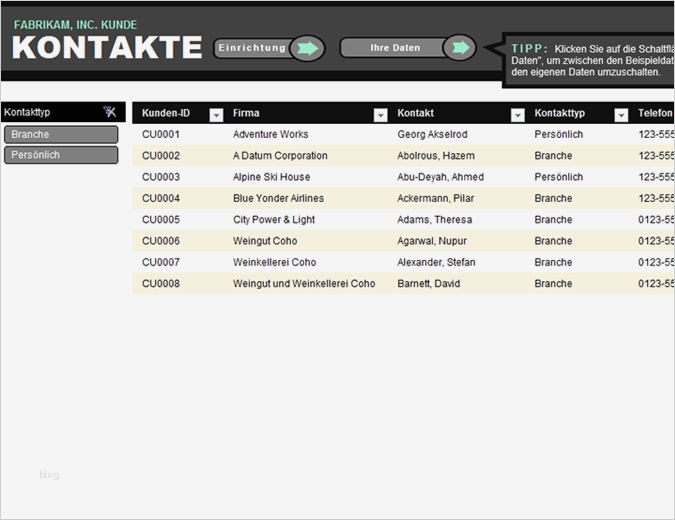Select the Weingut Coho cell
The width and height of the screenshot is (675, 520).
point(265,241)
